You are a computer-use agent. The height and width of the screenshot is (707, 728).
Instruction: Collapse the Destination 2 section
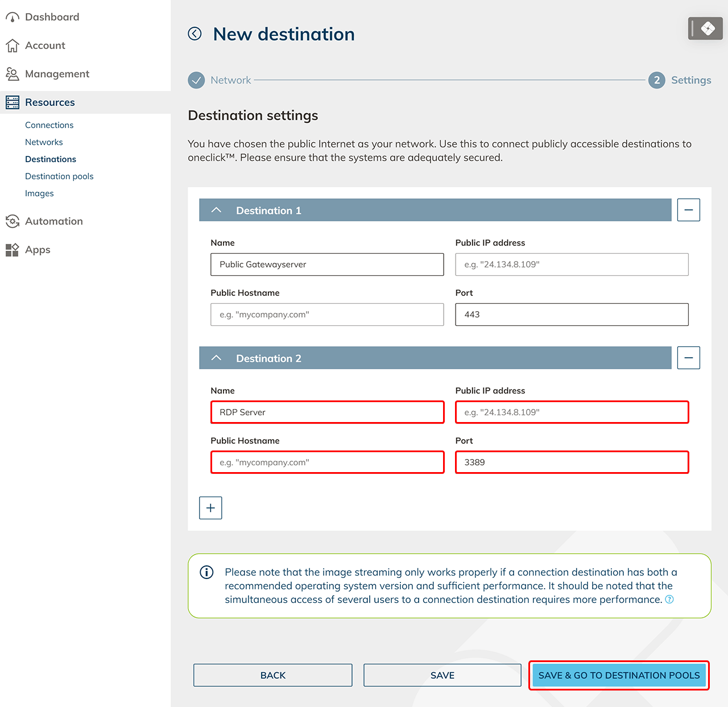coord(216,358)
